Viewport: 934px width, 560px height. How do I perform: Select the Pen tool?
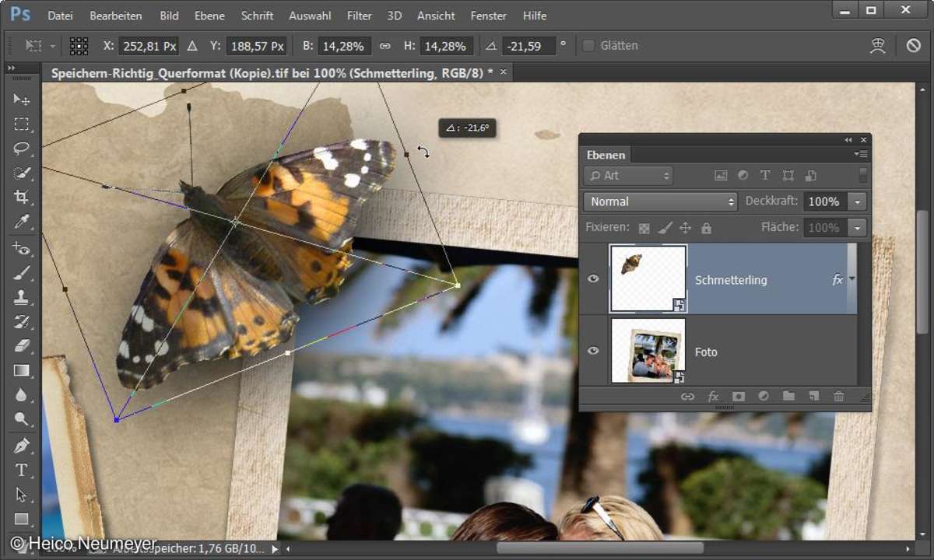click(x=21, y=446)
